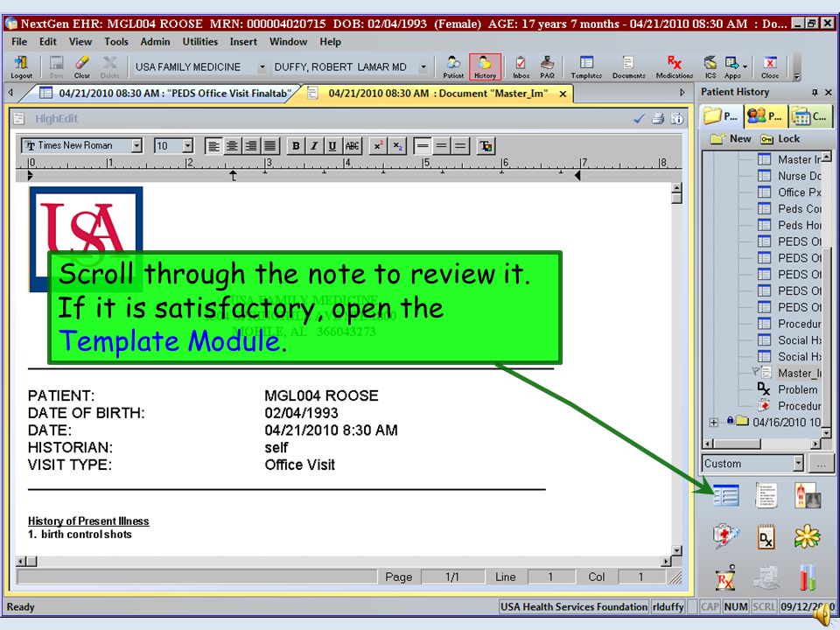Toggle the History toolbar button
This screenshot has height=630, width=840.
click(485, 67)
